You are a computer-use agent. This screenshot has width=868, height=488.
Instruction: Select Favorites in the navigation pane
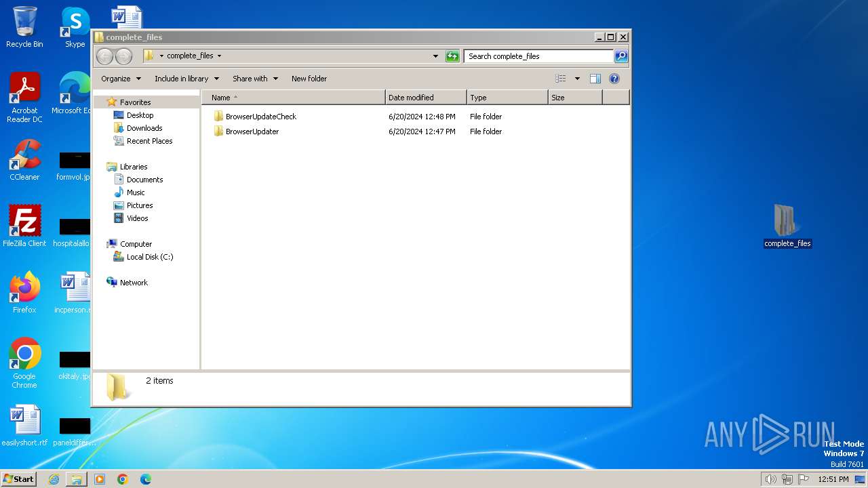pos(135,102)
